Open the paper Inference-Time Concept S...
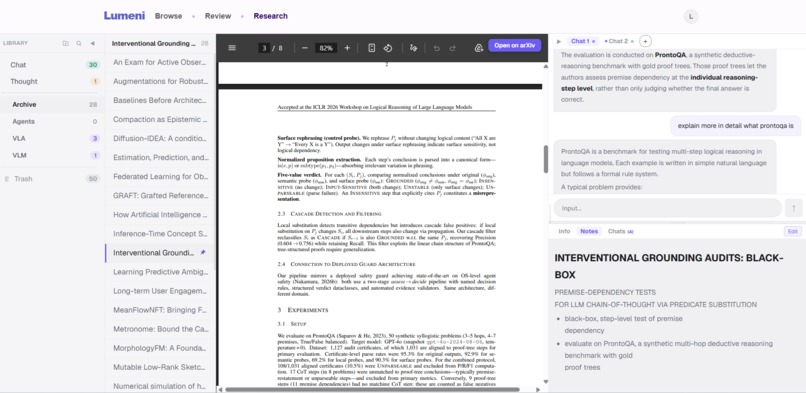806x393 pixels. click(x=160, y=234)
